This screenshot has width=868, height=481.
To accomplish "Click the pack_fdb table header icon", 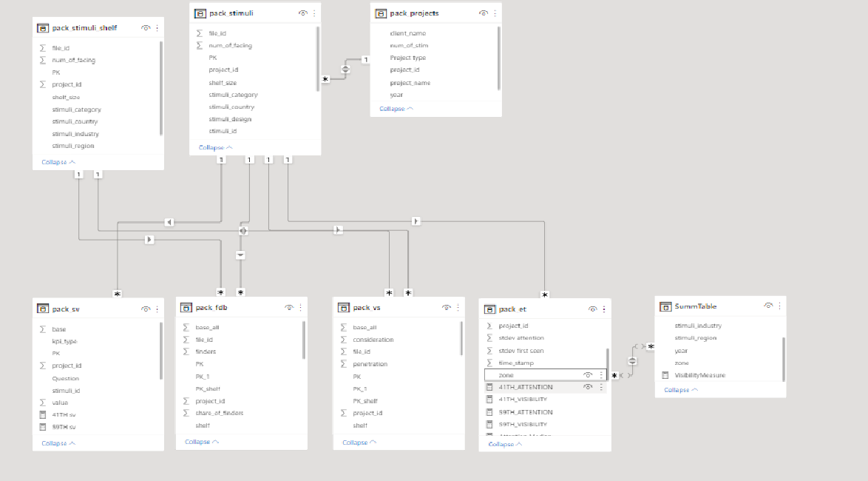I will pos(186,308).
